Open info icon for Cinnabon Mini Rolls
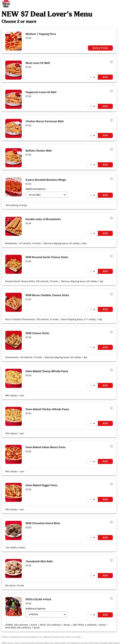This screenshot has height=644, width=120. tap(111, 560)
